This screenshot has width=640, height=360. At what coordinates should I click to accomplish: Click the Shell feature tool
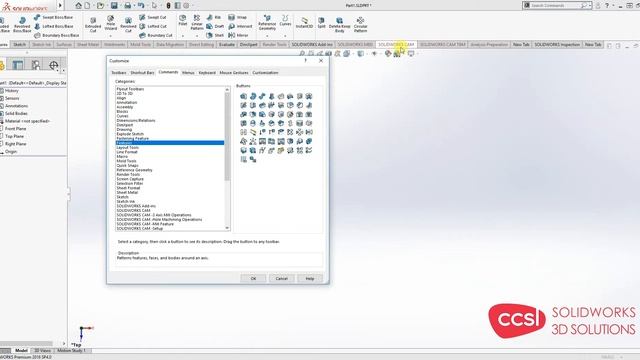(215, 35)
